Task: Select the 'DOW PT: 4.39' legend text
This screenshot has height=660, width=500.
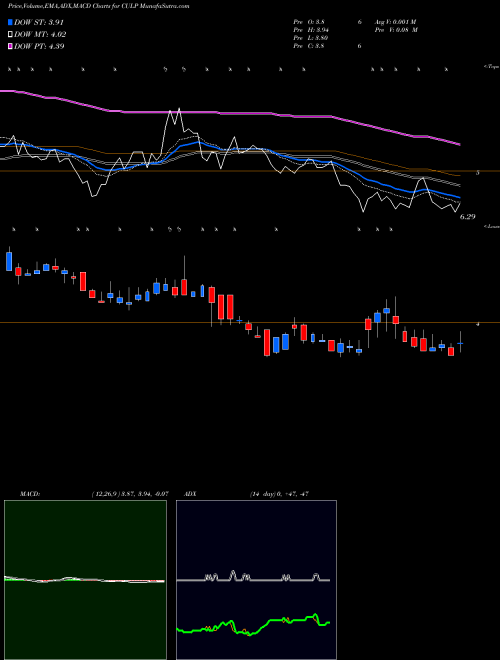Action: click(39, 46)
